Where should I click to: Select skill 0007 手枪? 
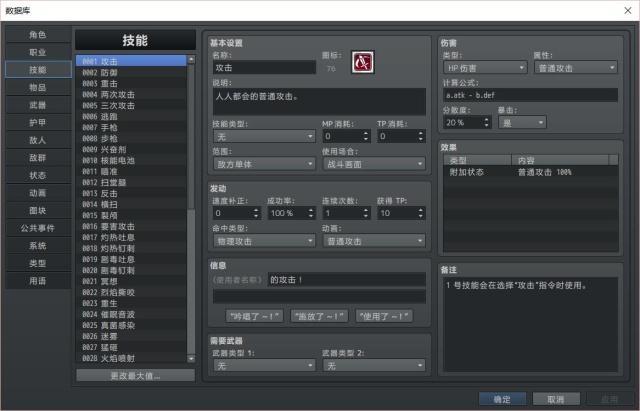131,128
